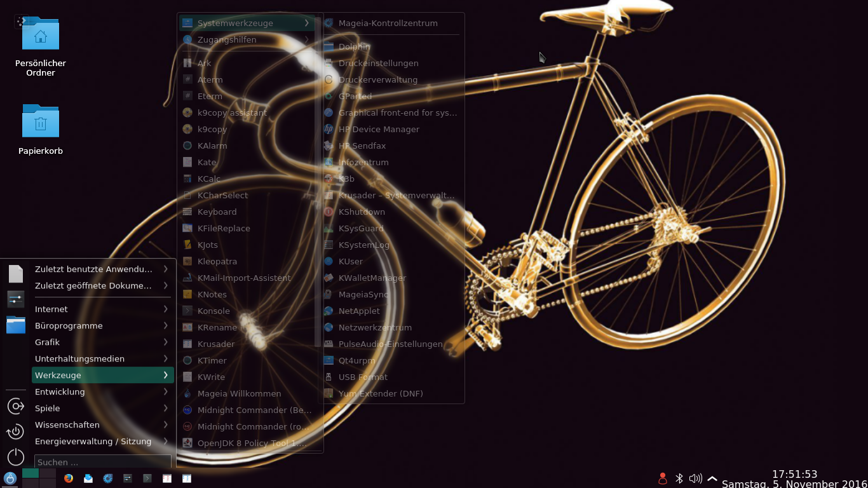Click the KCalc calculator icon

pos(187,179)
